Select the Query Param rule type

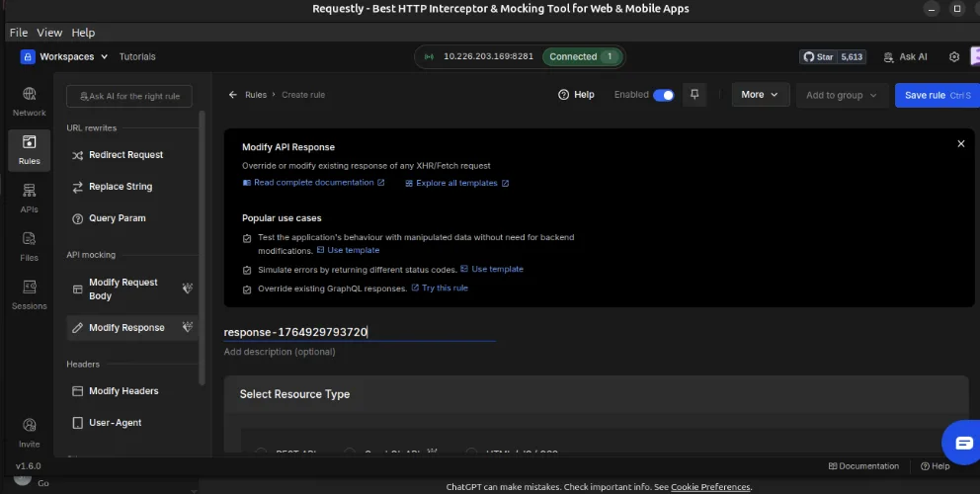click(x=132, y=218)
